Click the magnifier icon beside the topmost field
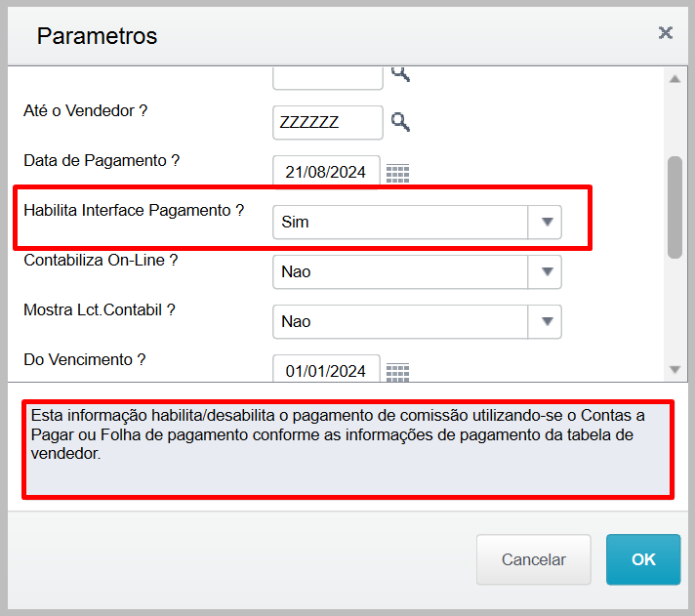The width and height of the screenshot is (695, 616). (400, 73)
